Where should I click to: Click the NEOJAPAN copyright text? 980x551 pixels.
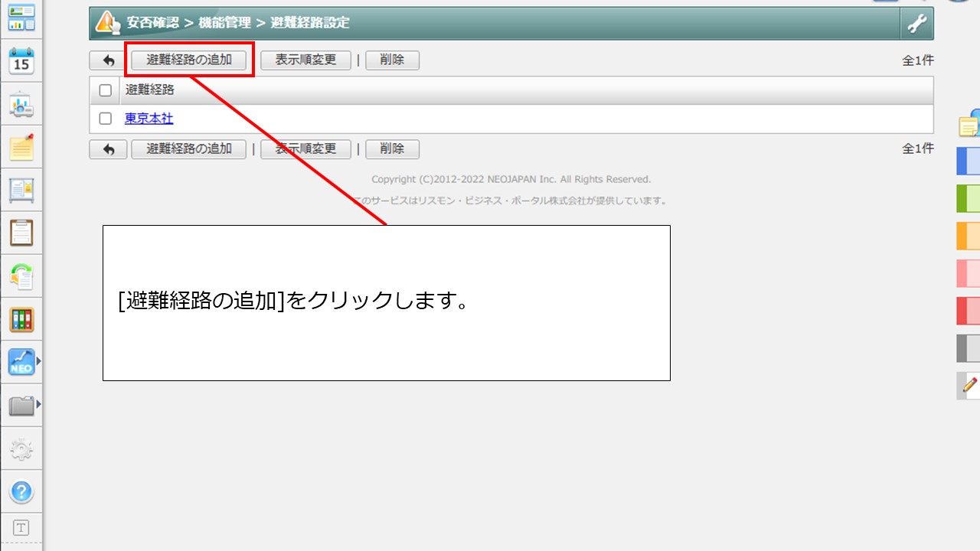511,179
